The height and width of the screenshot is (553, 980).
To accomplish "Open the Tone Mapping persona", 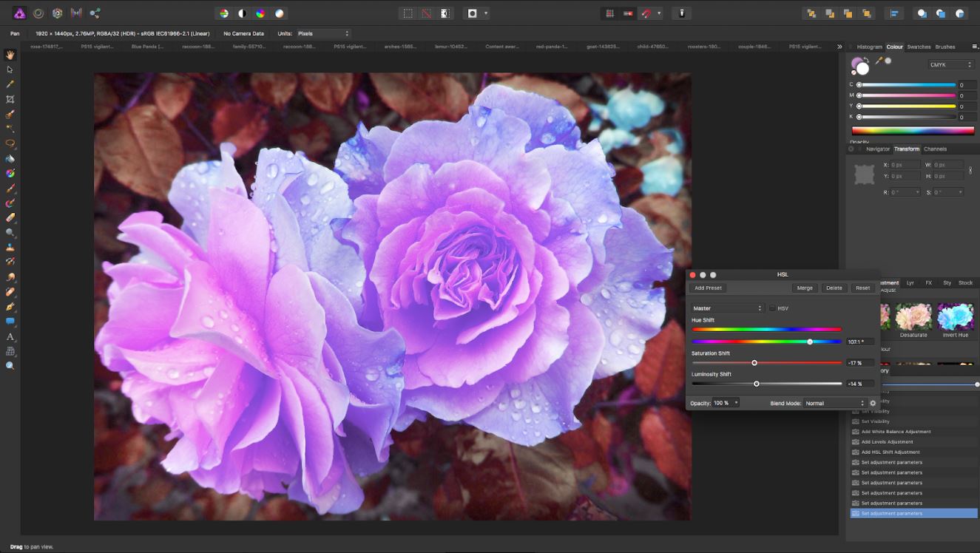I will pyautogui.click(x=76, y=13).
